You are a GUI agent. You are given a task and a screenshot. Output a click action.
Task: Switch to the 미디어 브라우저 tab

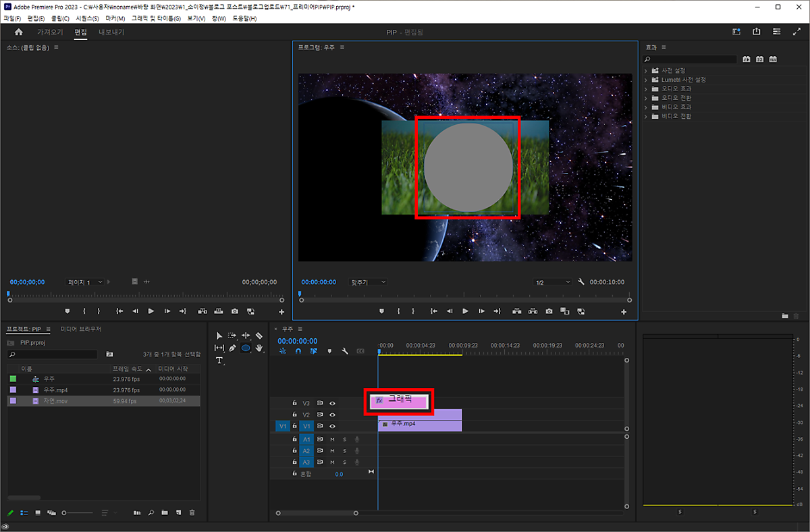tap(80, 329)
